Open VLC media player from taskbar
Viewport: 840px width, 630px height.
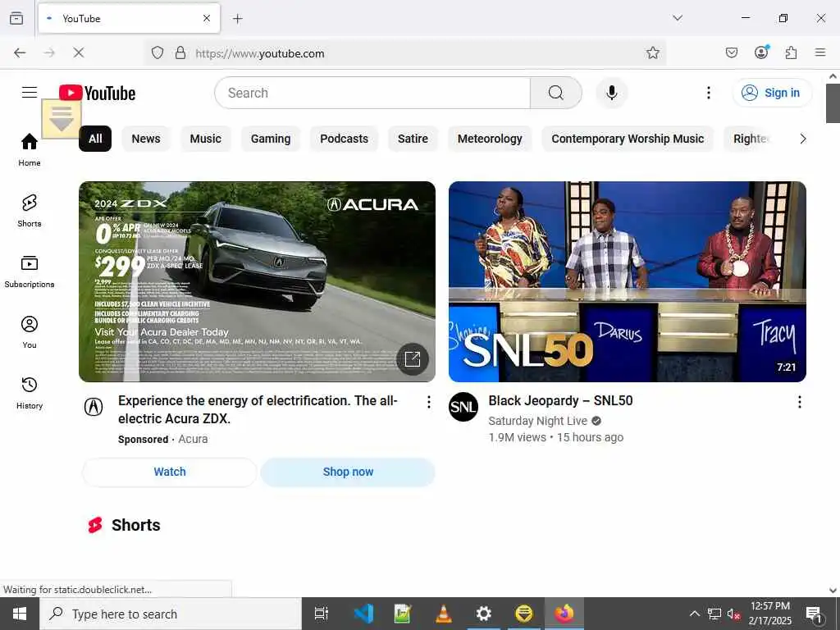(x=444, y=614)
